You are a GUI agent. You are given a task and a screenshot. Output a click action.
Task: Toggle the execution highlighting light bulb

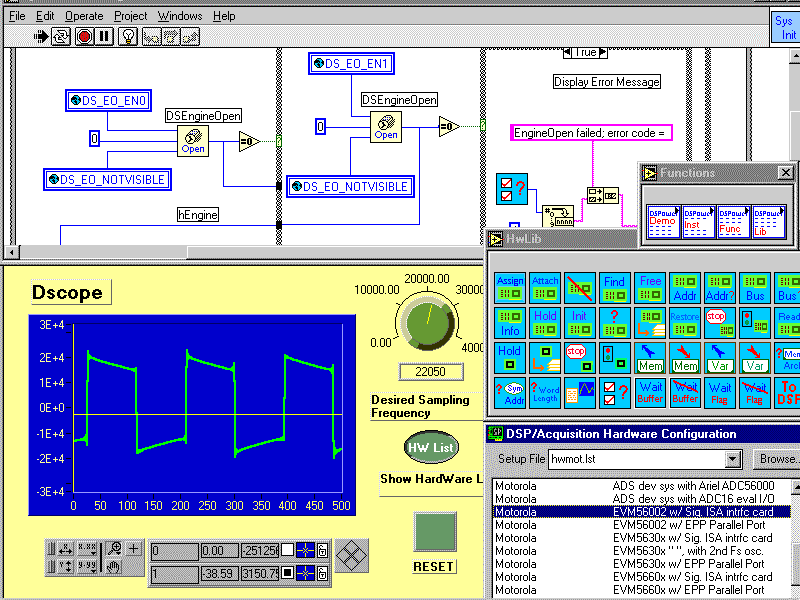point(128,36)
